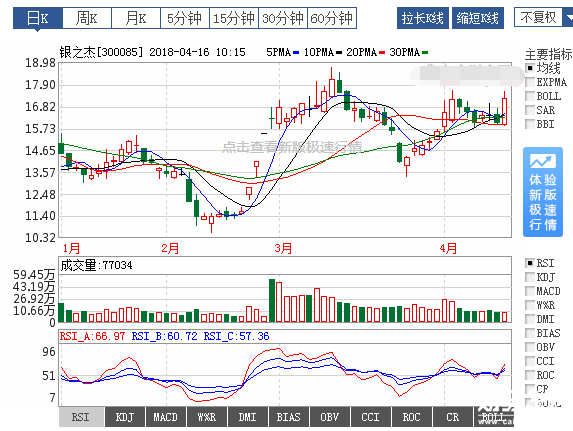Viewport: 573px width, 431px height.
Task: Select the SAR main indicator
Action: point(530,110)
